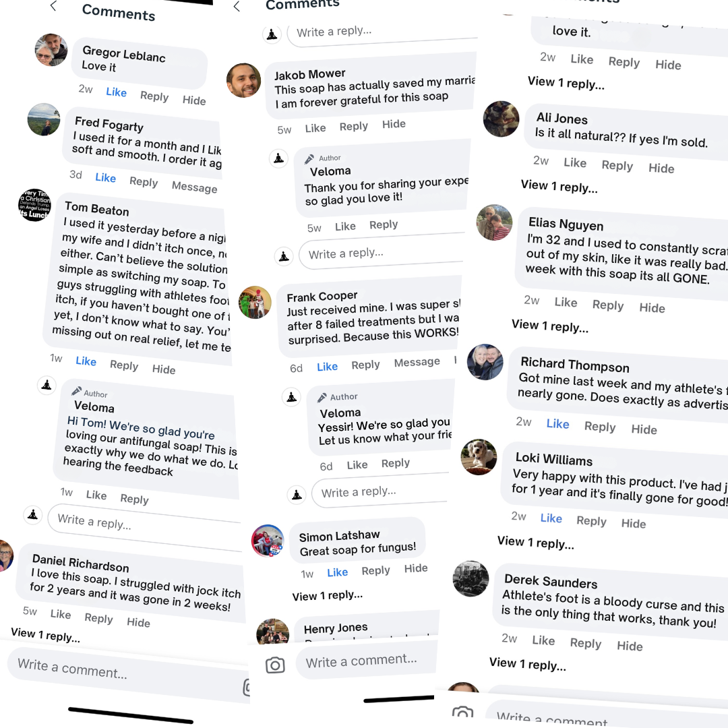
Task: Tap the camera icon in middle panel
Action: click(275, 665)
